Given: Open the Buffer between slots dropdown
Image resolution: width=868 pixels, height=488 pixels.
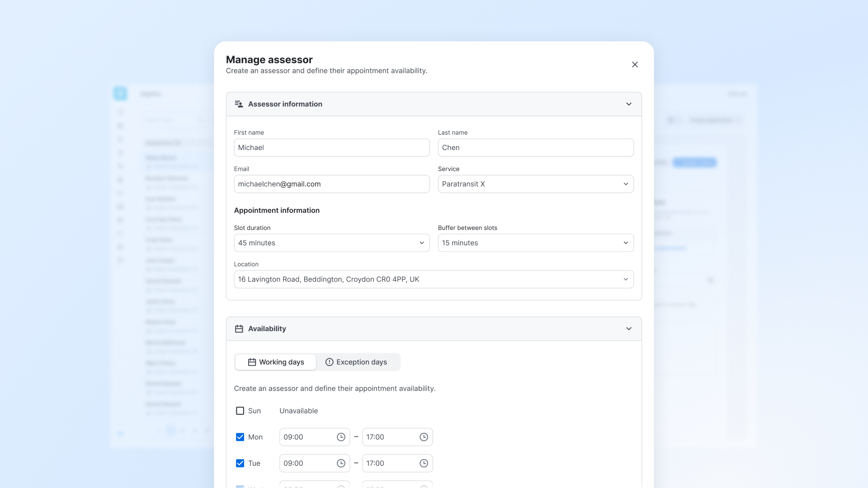Looking at the screenshot, I should (536, 243).
